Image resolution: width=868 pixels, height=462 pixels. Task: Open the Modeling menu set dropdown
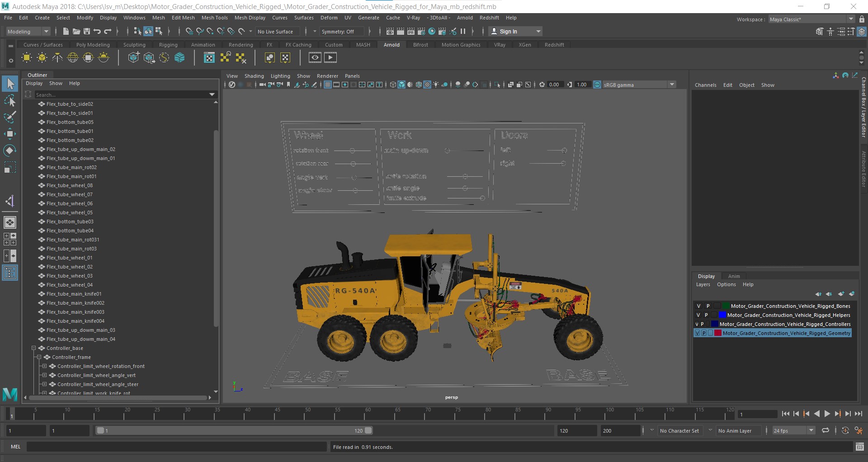(28, 31)
